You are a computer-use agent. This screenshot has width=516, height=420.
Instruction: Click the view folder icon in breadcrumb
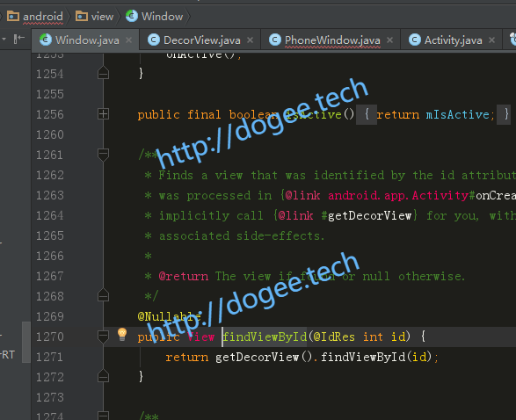click(82, 16)
